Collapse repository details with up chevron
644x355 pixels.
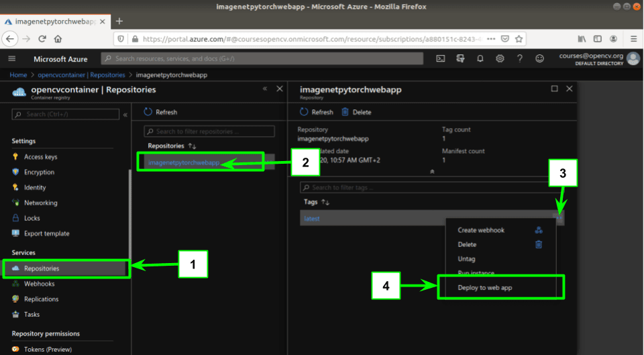[x=432, y=172]
